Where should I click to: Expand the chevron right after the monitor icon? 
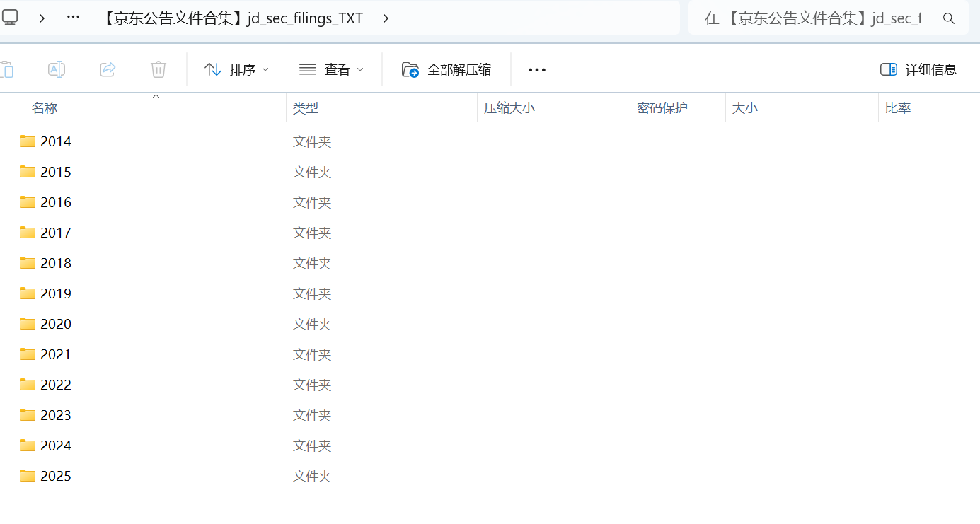tap(42, 18)
